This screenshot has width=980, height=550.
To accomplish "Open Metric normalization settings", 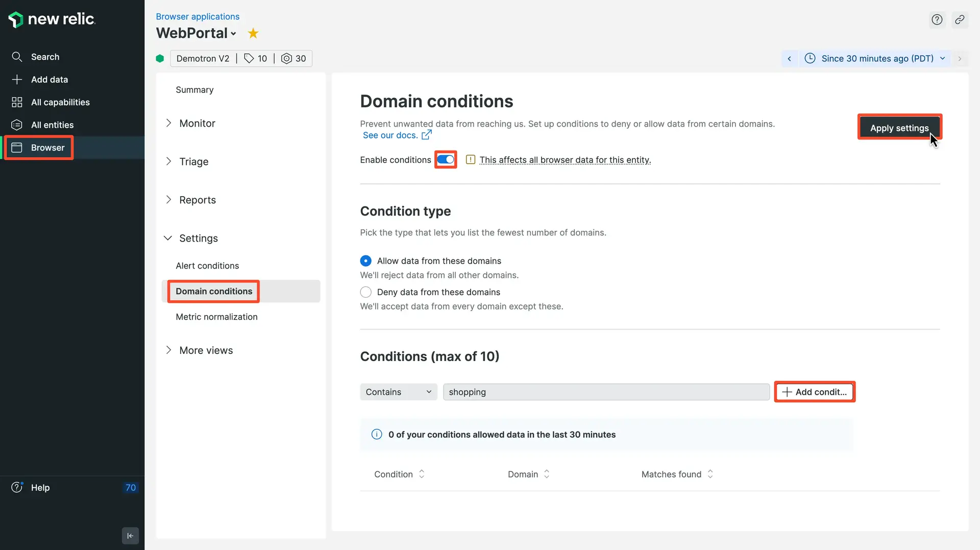I will (x=216, y=317).
